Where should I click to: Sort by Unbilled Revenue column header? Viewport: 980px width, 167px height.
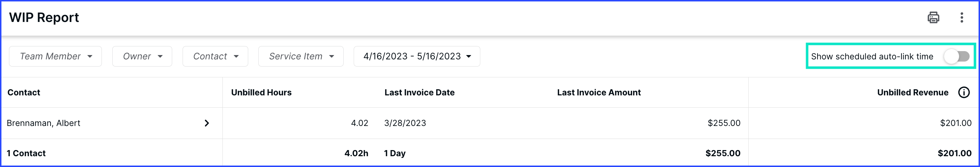click(913, 92)
